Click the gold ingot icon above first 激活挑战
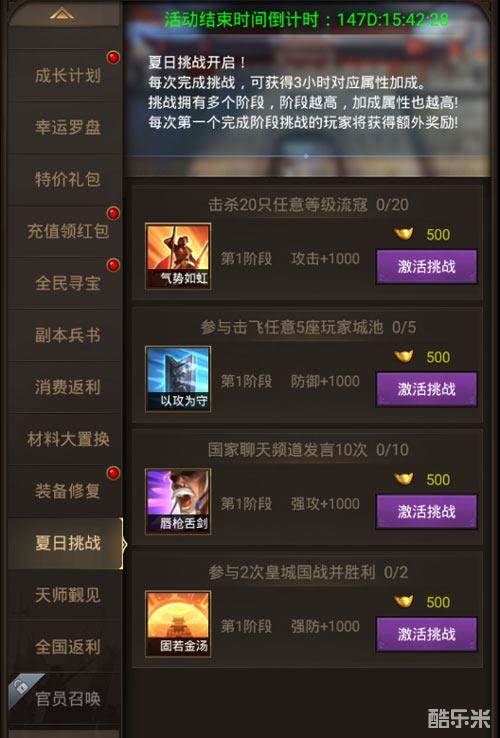 click(x=403, y=233)
